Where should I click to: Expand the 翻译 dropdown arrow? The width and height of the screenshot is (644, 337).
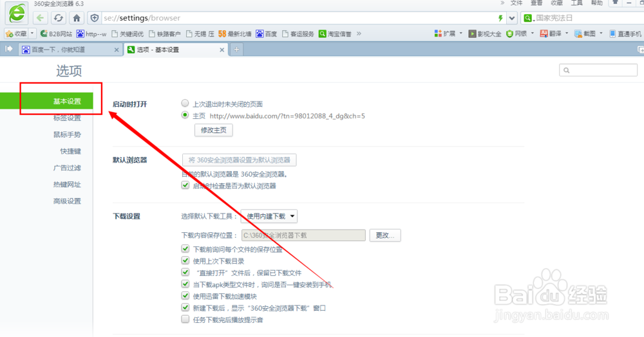[x=567, y=33]
